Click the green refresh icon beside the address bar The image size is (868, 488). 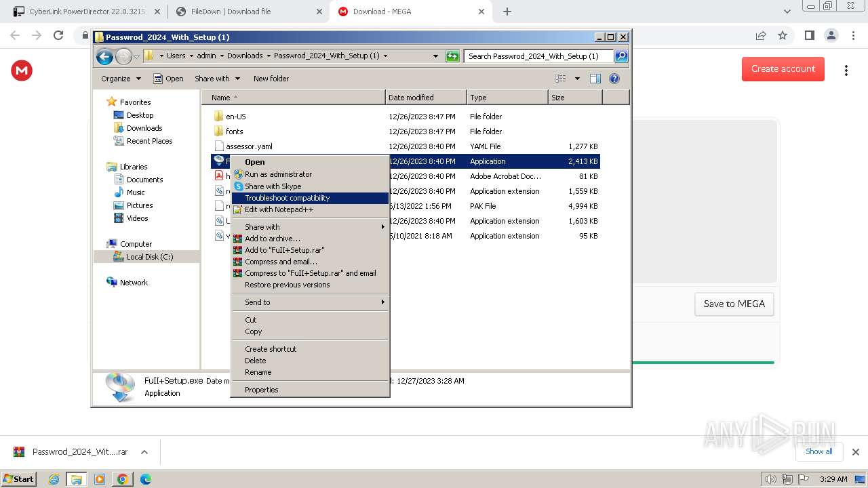click(x=452, y=56)
